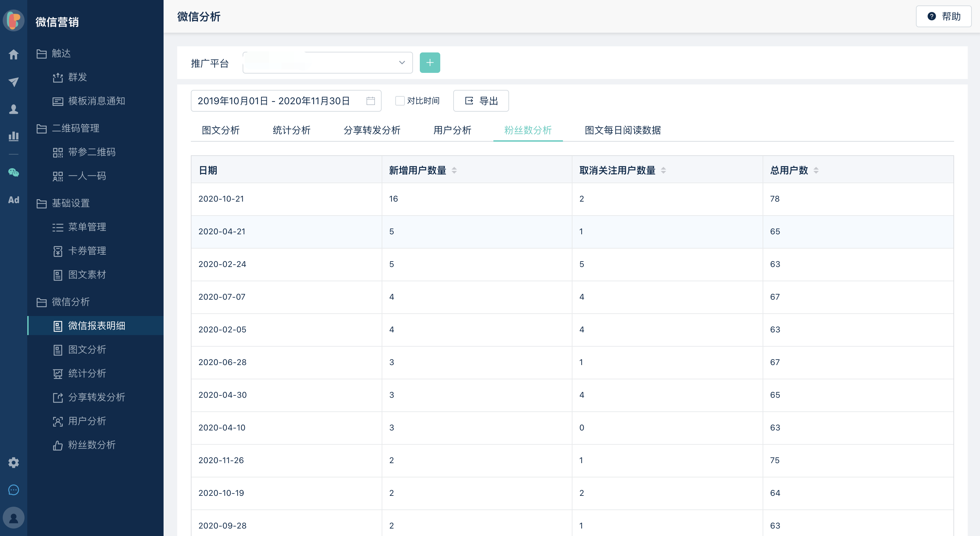Open the chat bubble icon
Image resolution: width=980 pixels, height=536 pixels.
[14, 490]
